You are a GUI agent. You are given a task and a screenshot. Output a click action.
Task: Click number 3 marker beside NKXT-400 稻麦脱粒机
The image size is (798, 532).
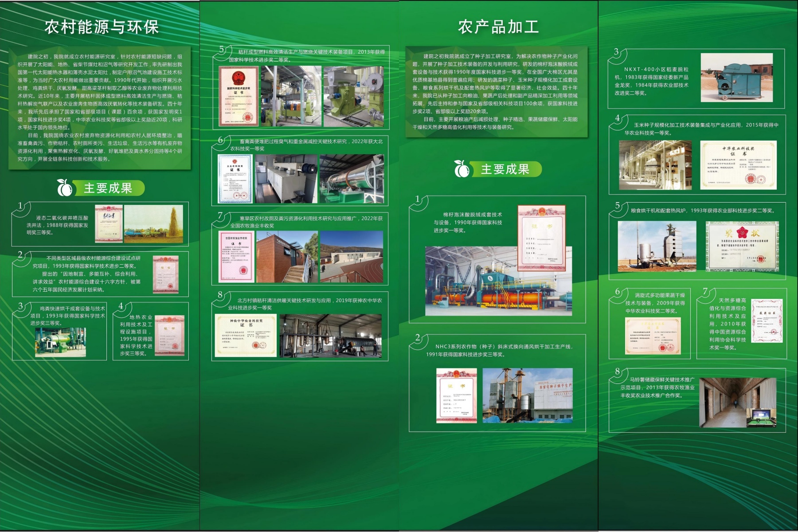coord(616,52)
